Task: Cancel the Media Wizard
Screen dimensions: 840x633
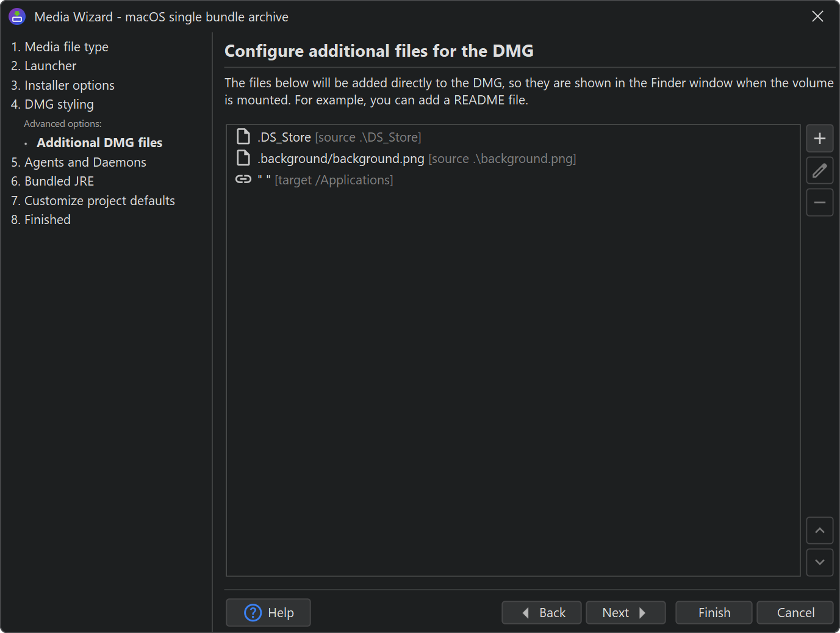Action: point(795,612)
